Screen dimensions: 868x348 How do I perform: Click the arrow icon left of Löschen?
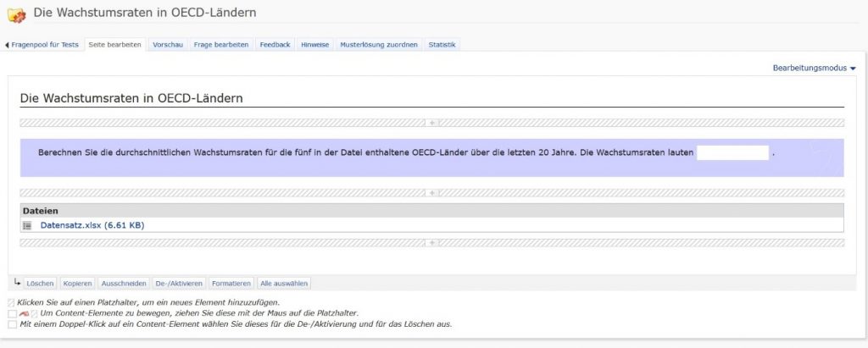(x=17, y=283)
